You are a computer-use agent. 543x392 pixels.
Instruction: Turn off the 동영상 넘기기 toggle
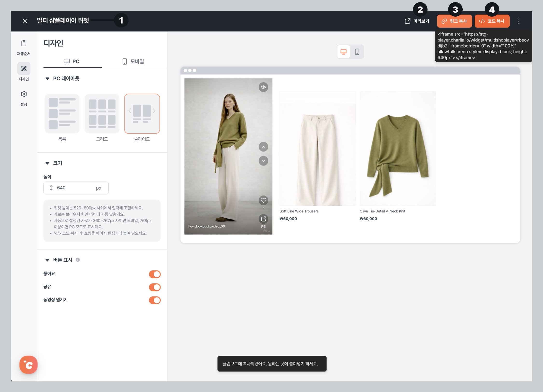[x=155, y=300]
